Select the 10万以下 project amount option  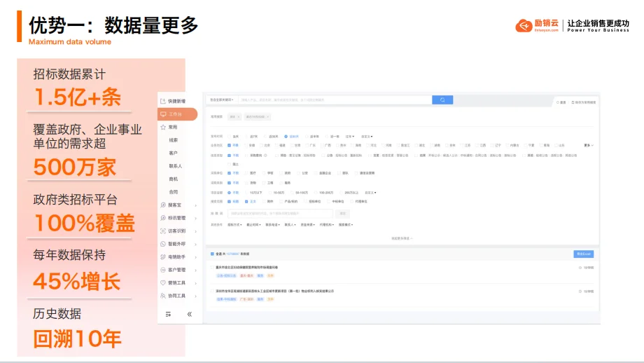(246, 193)
